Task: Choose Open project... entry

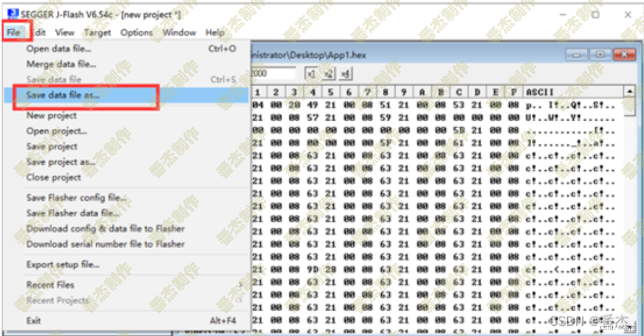Action: [x=127, y=131]
